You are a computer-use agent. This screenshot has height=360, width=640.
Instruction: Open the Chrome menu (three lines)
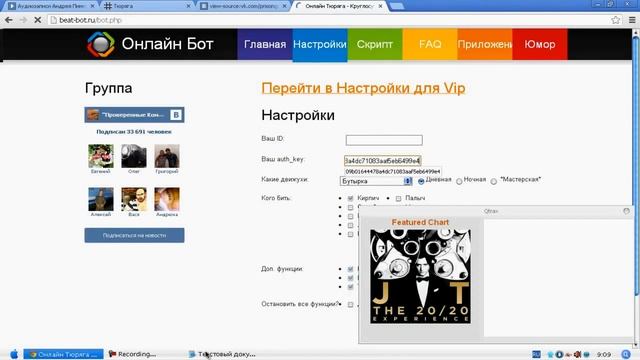(632, 20)
